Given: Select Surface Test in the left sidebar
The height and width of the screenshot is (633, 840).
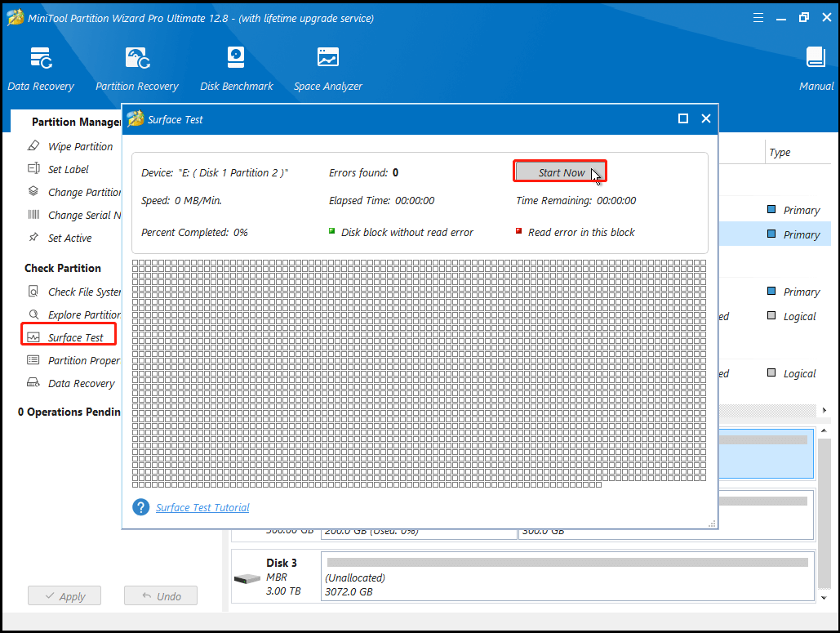Looking at the screenshot, I should coord(75,337).
